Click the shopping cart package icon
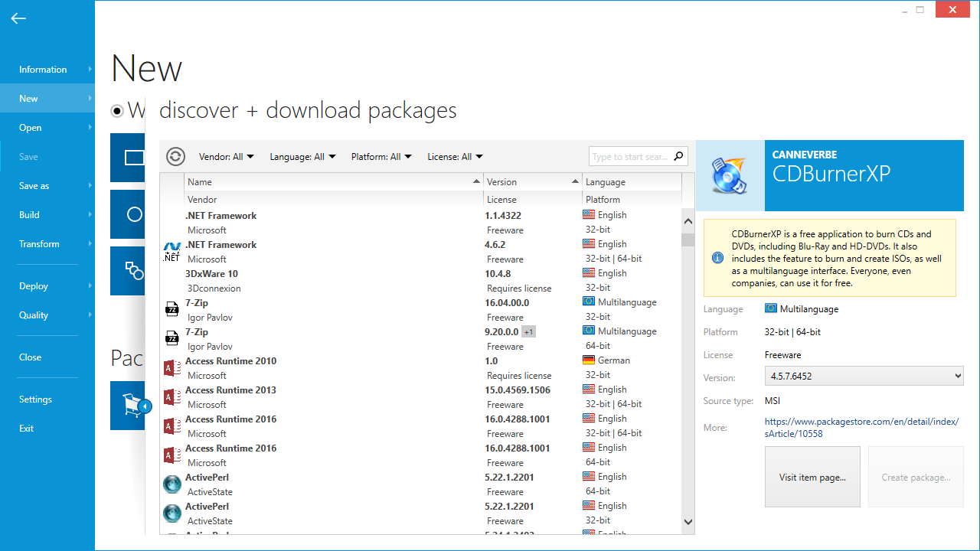Viewport: 980px width, 551px height. pyautogui.click(x=133, y=405)
